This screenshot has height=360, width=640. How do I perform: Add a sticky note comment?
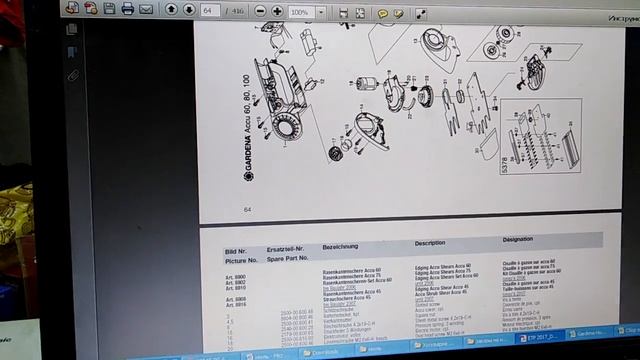click(382, 14)
